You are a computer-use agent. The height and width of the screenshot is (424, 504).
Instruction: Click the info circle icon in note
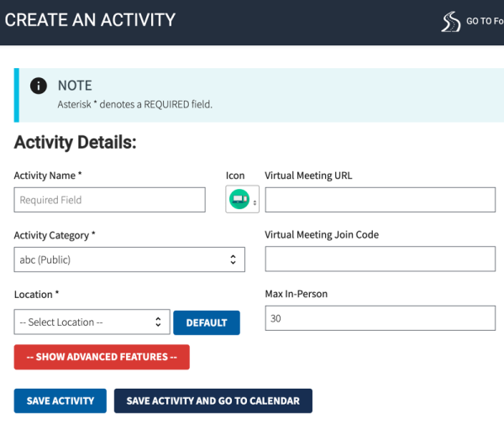point(39,86)
